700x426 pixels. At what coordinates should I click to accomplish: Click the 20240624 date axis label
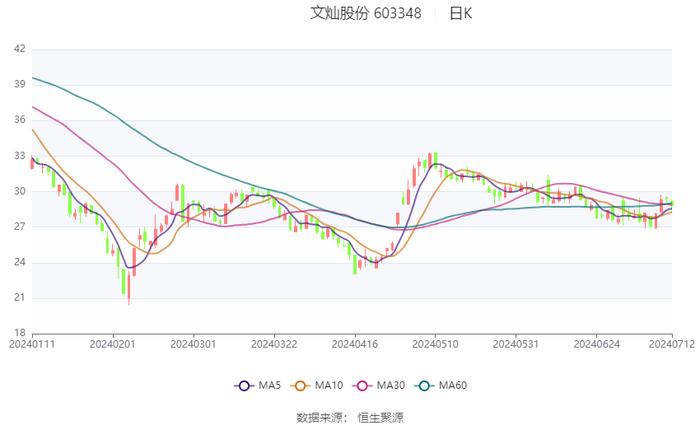596,344
